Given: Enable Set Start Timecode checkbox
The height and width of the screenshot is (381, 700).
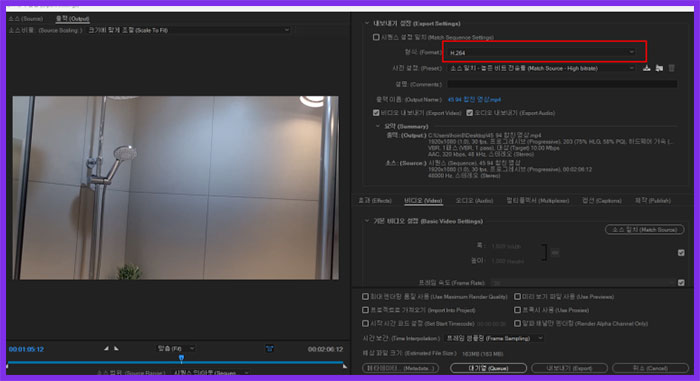Looking at the screenshot, I should point(365,323).
